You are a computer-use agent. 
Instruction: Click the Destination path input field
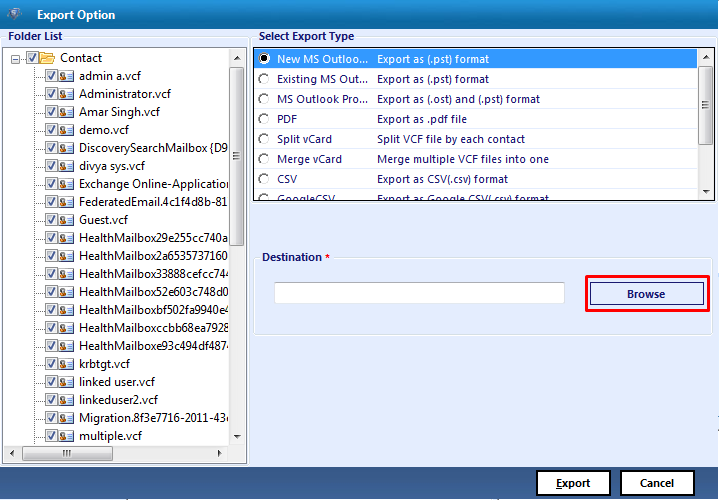point(419,293)
